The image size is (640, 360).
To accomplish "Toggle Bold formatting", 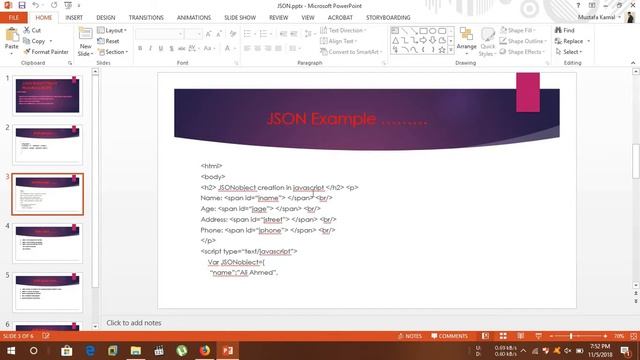I will tap(140, 49).
